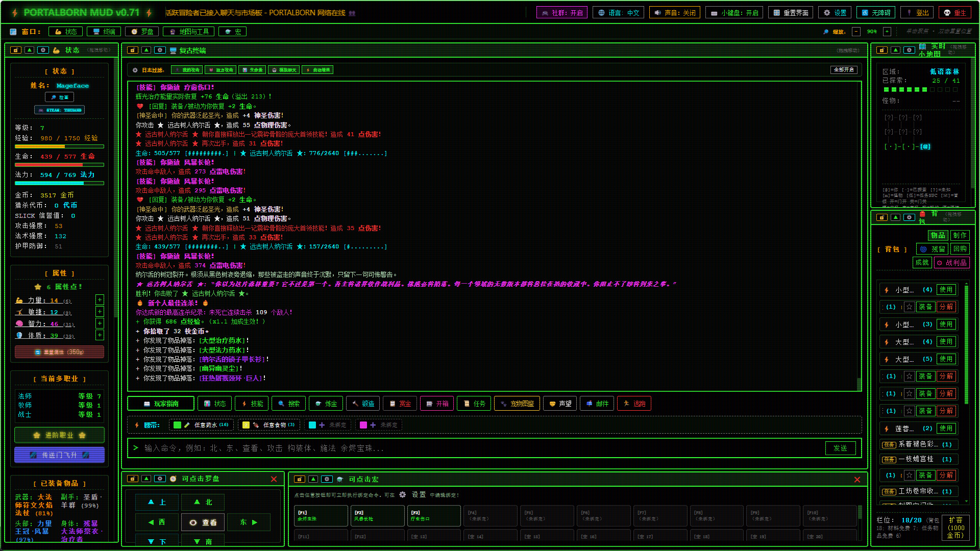Click the 玩家指南 player guide button
The height and width of the screenshot is (551, 980).
click(x=161, y=404)
